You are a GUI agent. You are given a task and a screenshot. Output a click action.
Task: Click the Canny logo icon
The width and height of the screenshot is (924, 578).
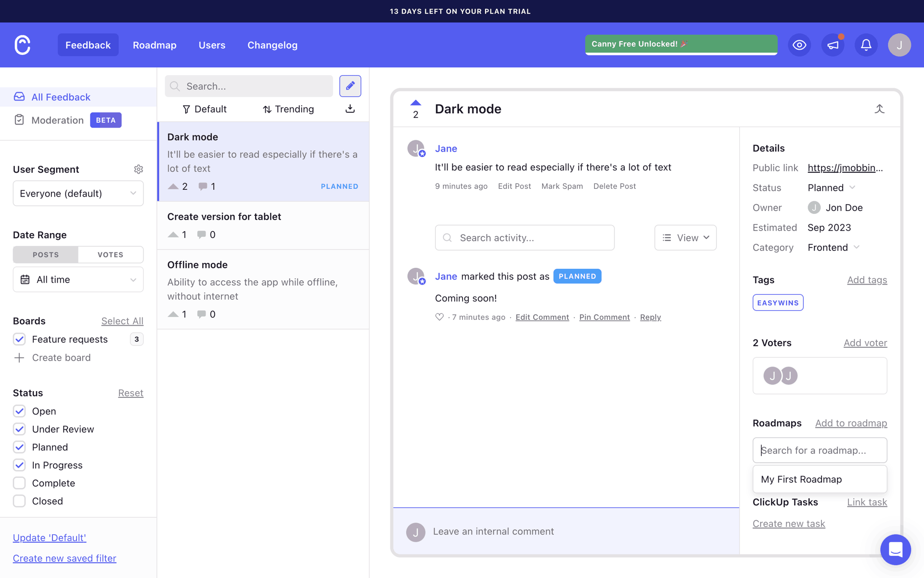[22, 45]
